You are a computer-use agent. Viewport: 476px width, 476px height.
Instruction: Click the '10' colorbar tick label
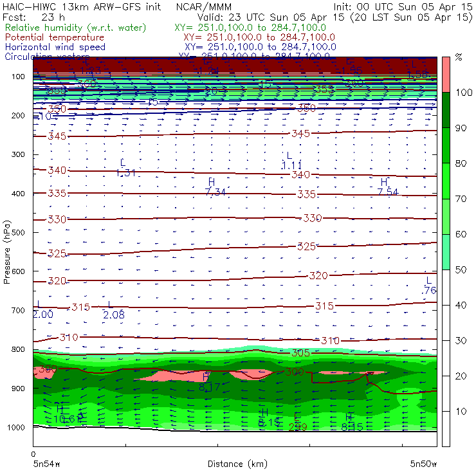[x=461, y=411]
